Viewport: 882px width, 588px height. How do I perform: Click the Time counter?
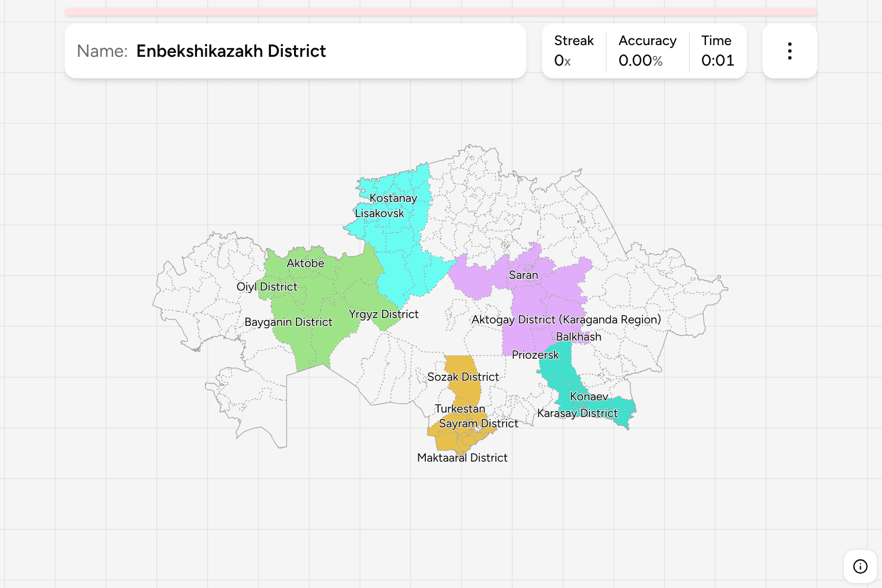point(717,51)
